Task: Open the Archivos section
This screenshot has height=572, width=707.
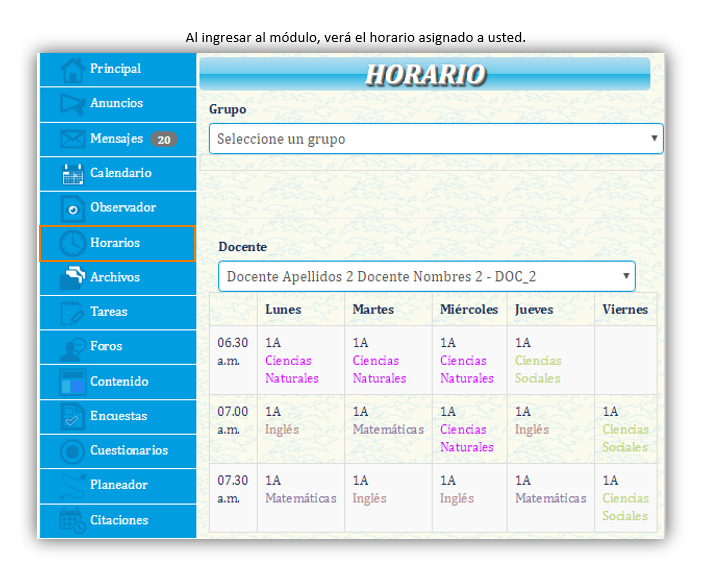Action: (x=118, y=278)
